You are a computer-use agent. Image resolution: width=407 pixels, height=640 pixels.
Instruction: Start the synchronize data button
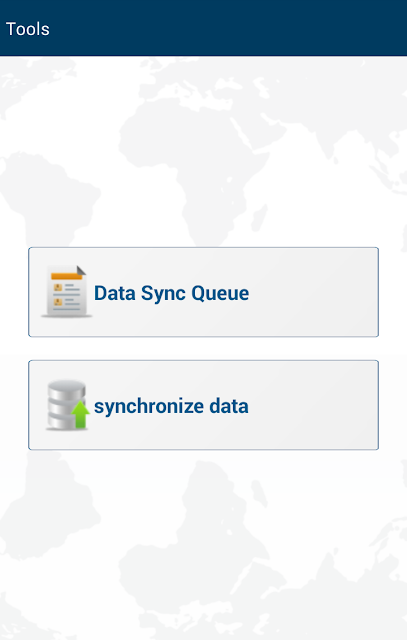[203, 405]
